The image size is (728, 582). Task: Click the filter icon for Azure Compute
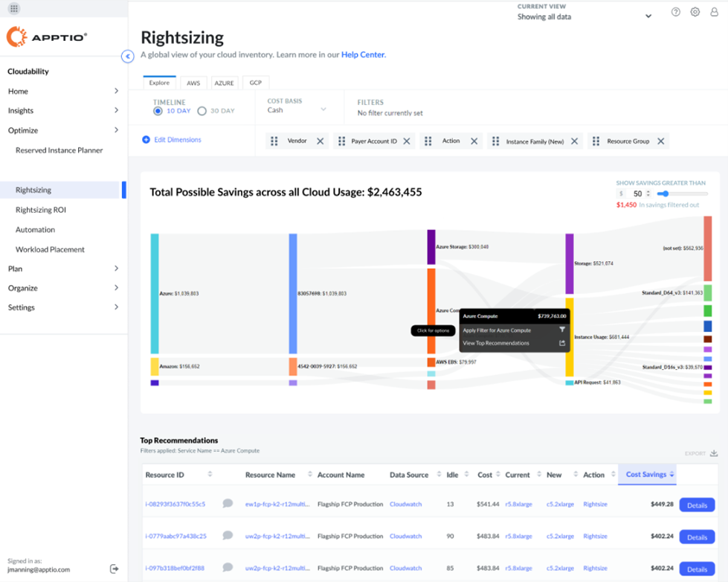[x=561, y=330]
